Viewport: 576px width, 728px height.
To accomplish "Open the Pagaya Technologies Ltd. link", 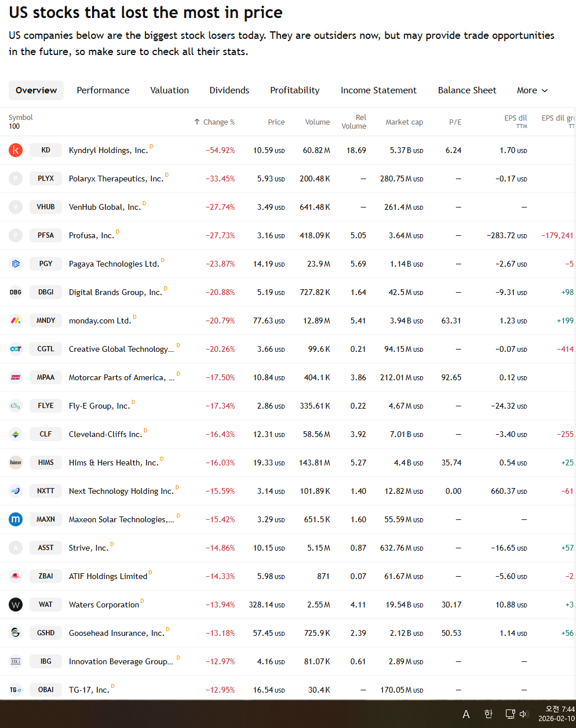I will pyautogui.click(x=114, y=264).
